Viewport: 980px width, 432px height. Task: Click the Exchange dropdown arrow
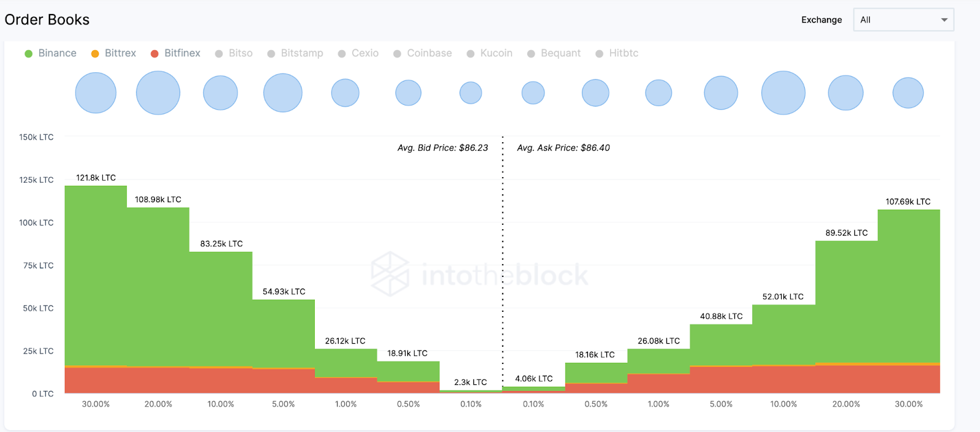pyautogui.click(x=944, y=20)
